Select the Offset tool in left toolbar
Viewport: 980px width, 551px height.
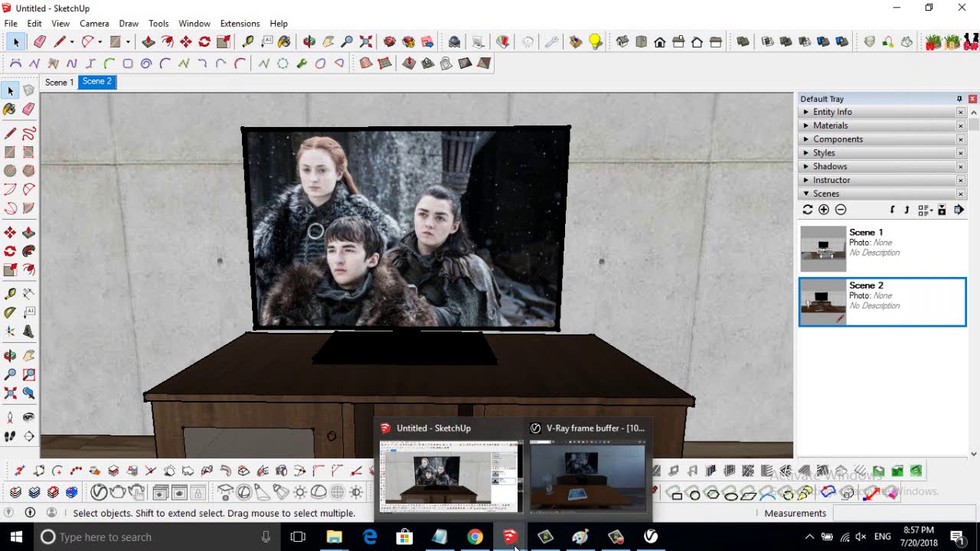(x=28, y=269)
